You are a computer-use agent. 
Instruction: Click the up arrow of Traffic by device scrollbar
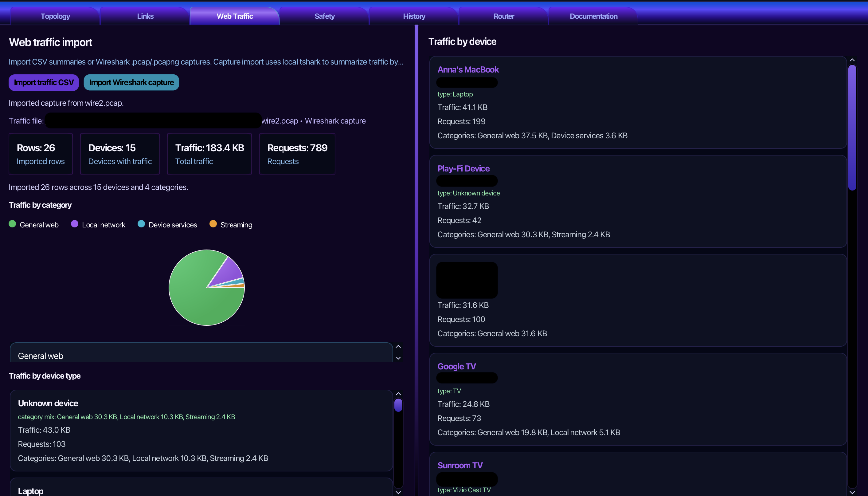852,60
